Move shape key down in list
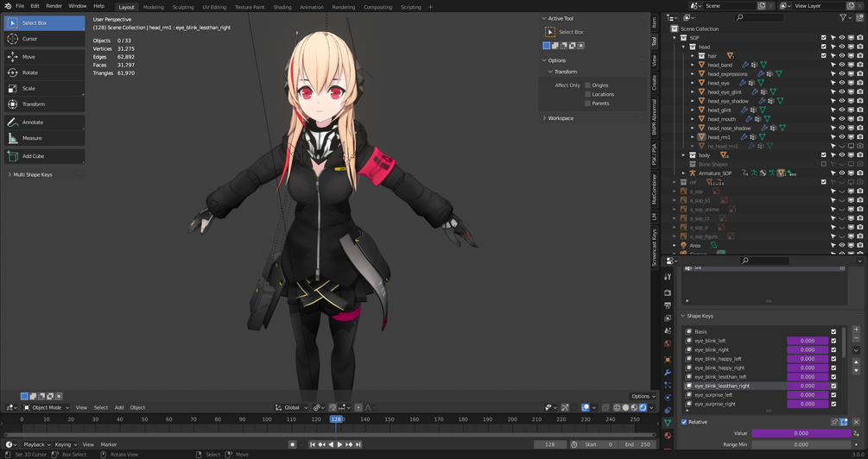Screen dimensions: 868x459 pyautogui.click(x=857, y=370)
